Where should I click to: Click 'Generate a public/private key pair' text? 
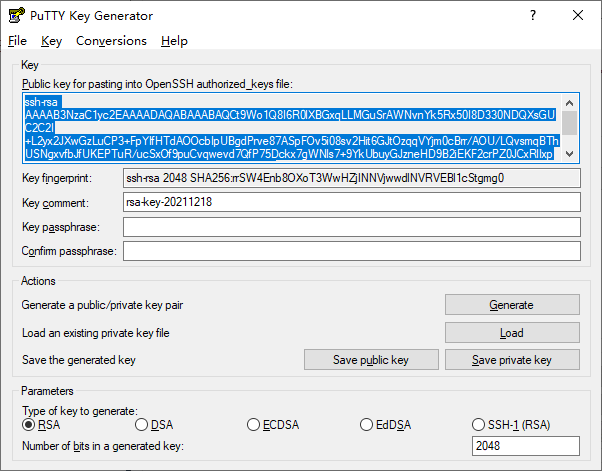coord(102,305)
